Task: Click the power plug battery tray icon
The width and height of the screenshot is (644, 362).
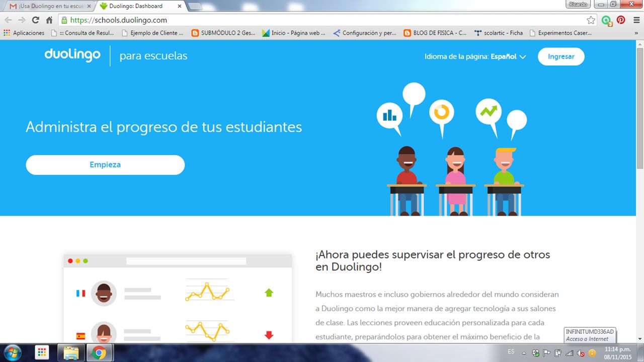Action: click(x=558, y=353)
